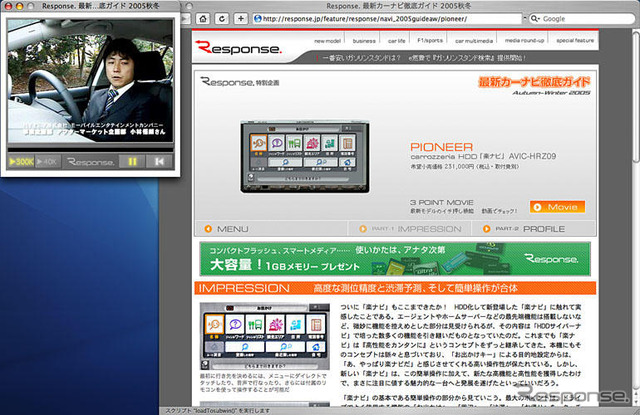This screenshot has width=640, height=415.
Task: Click the Safari Home toolbar button
Action: [203, 18]
